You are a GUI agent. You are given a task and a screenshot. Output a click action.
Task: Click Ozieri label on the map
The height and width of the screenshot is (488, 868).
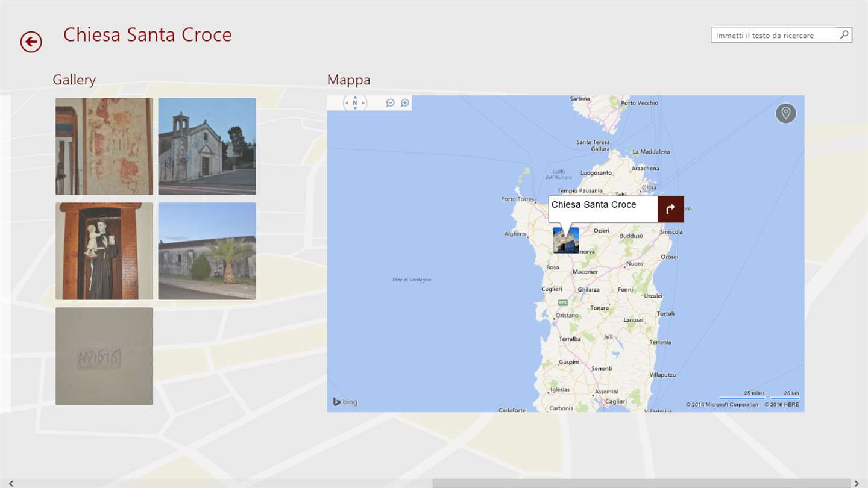tap(602, 231)
